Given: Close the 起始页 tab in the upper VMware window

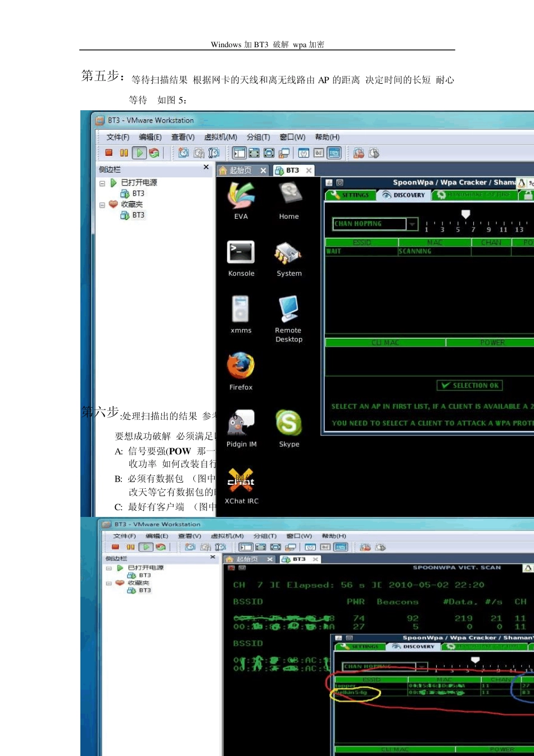Looking at the screenshot, I should (x=263, y=170).
